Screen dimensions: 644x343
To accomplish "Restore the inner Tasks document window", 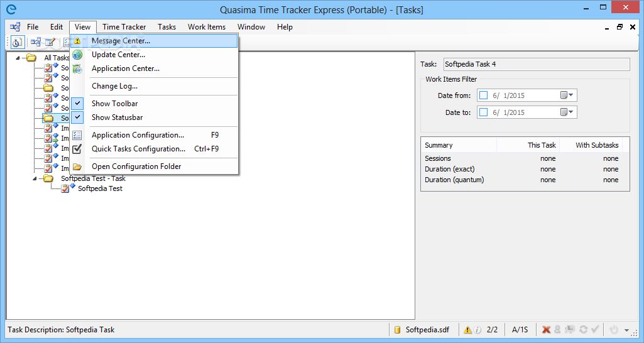I will (619, 27).
